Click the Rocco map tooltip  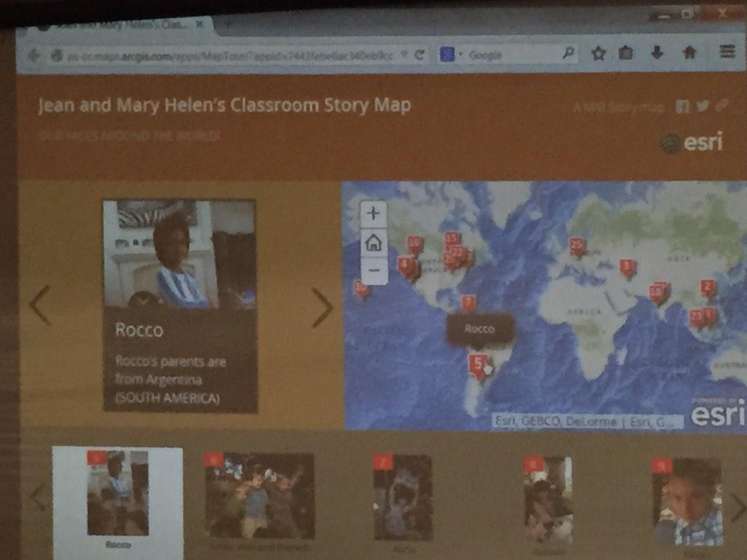click(x=480, y=329)
